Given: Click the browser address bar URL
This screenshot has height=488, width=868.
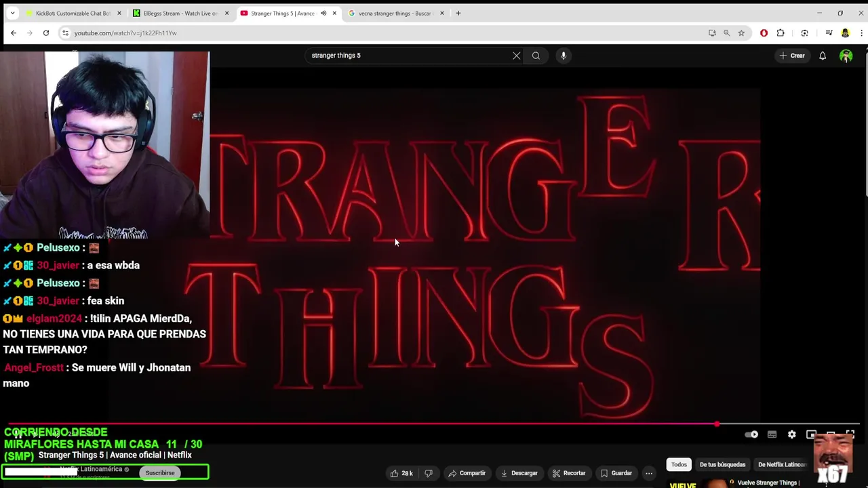Looking at the screenshot, I should (x=125, y=33).
